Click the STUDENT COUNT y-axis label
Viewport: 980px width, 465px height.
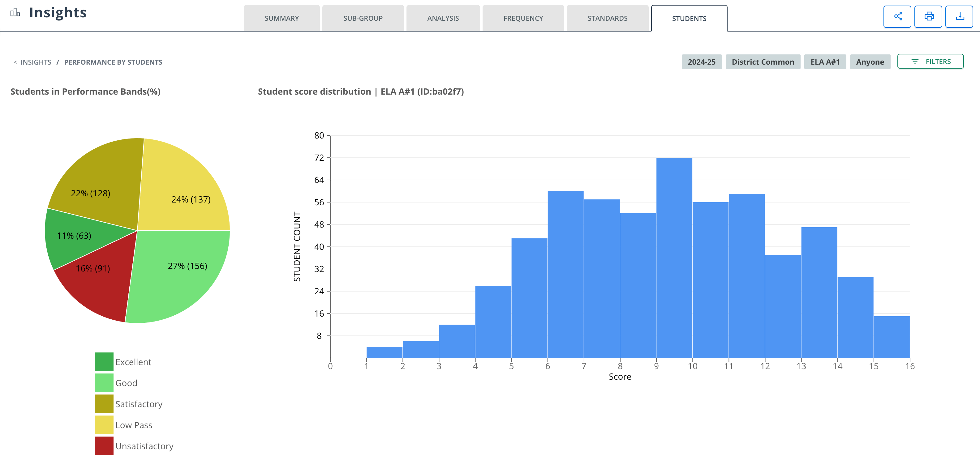point(297,246)
